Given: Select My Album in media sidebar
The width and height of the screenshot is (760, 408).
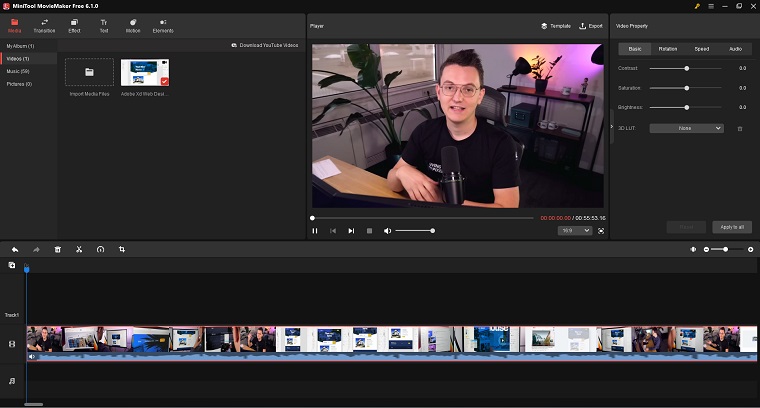Looking at the screenshot, I should coord(20,46).
